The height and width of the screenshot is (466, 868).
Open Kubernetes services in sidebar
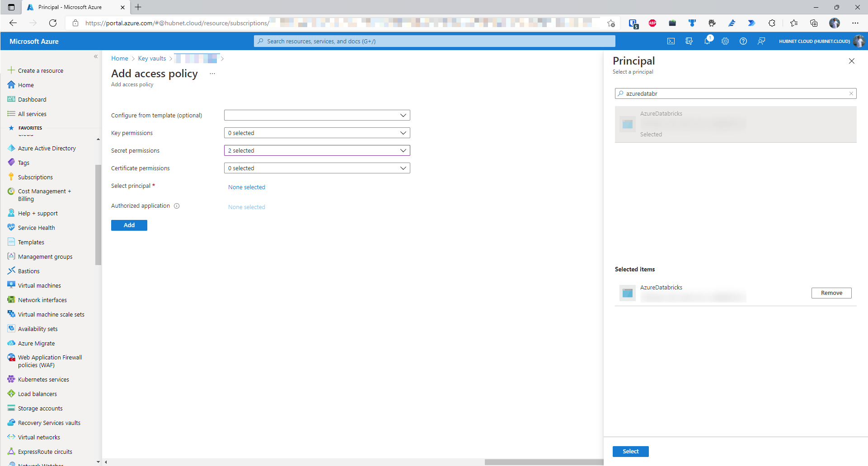tap(43, 379)
